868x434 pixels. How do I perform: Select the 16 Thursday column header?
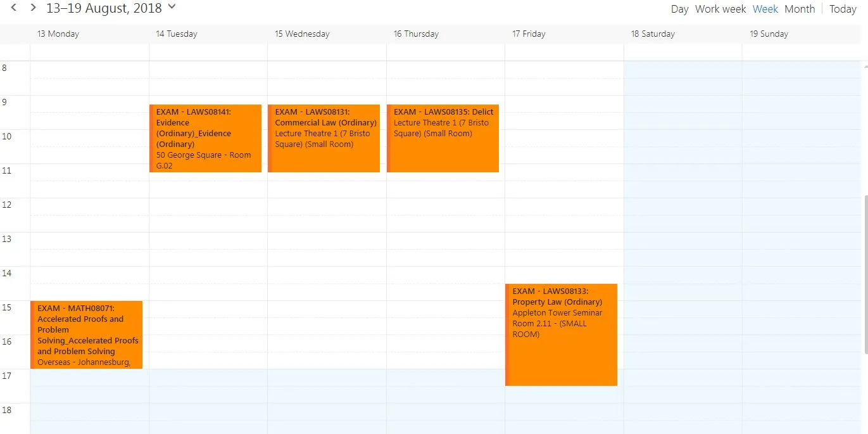[416, 34]
